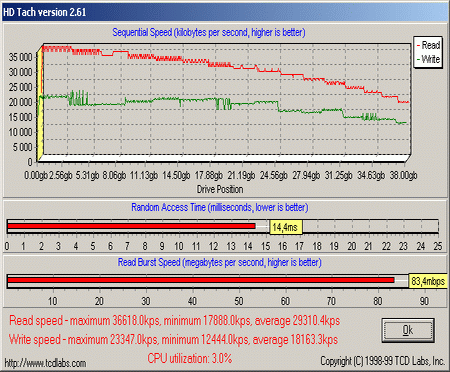450x372 pixels.
Task: Click the red Read Burst Speed bar
Action: [201, 280]
